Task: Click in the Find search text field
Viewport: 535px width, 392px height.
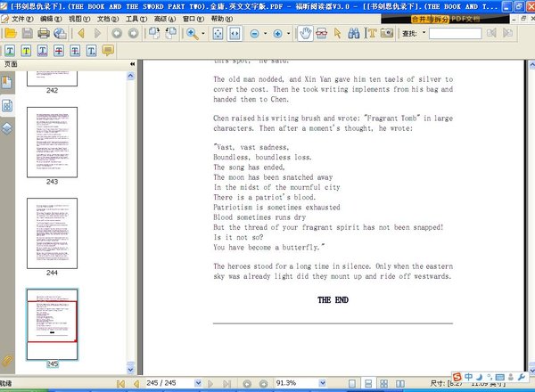Action: pos(455,33)
